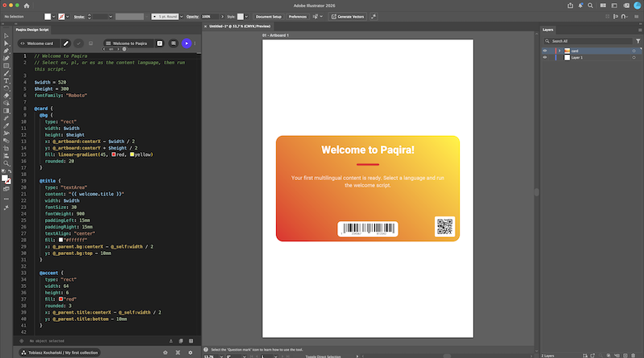Expand the Opacity arrow

222,17
